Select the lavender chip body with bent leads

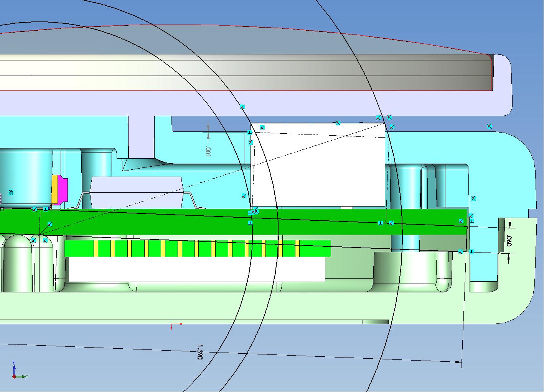pyautogui.click(x=136, y=192)
